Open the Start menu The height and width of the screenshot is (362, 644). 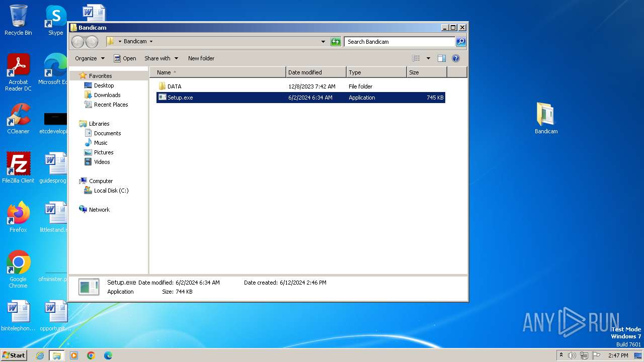[14, 355]
